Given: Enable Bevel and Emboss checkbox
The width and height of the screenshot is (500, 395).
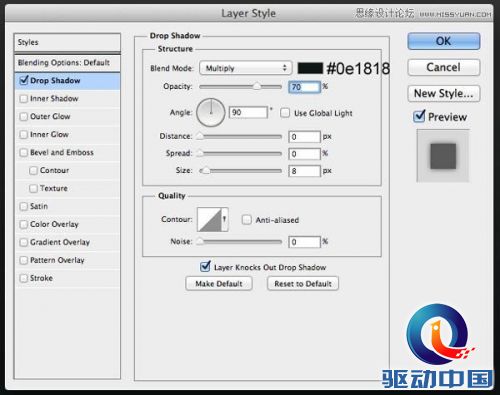Looking at the screenshot, I should coord(24,153).
